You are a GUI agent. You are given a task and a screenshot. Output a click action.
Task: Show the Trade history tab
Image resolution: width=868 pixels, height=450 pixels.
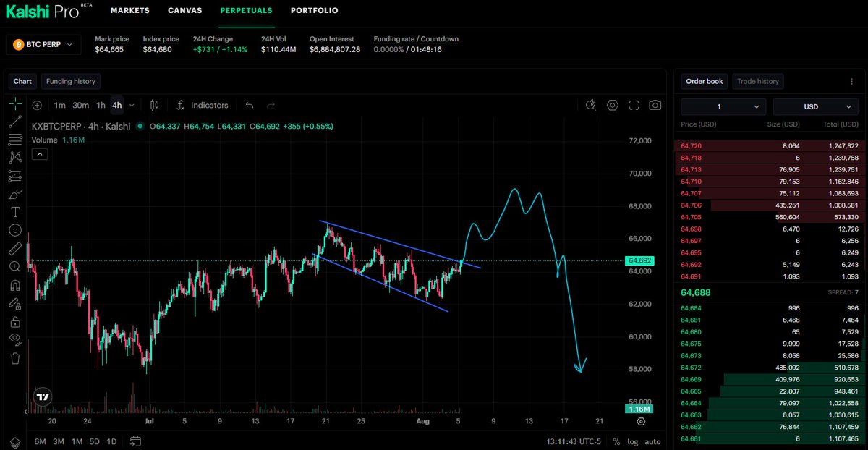[x=758, y=82]
